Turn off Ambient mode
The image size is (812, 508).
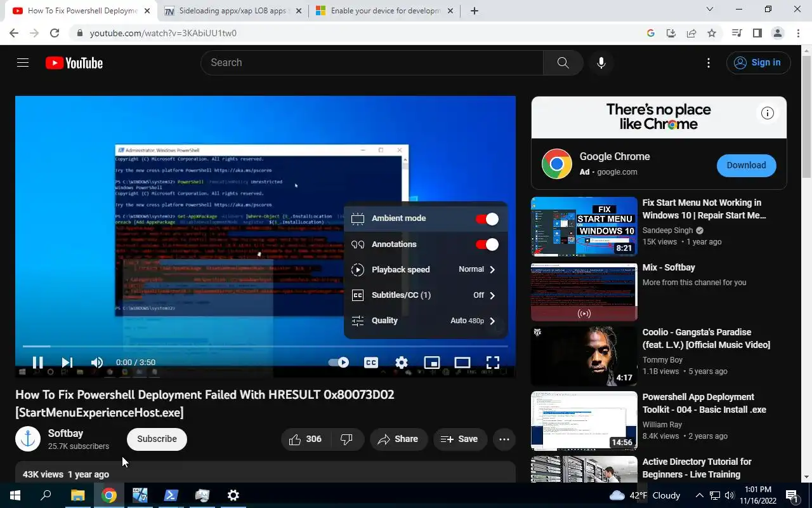(487, 219)
